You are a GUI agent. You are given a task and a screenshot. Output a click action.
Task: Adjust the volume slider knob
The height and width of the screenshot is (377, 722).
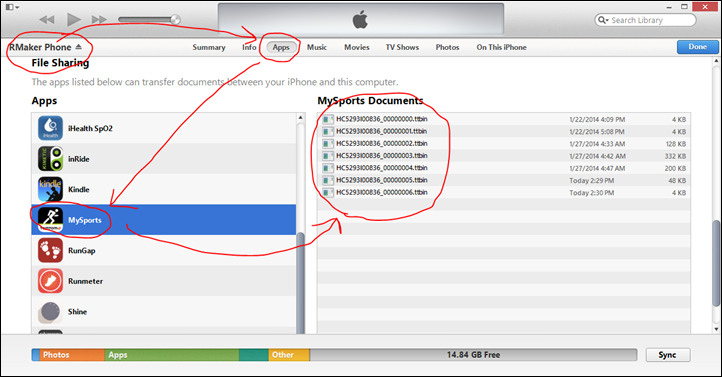click(175, 19)
